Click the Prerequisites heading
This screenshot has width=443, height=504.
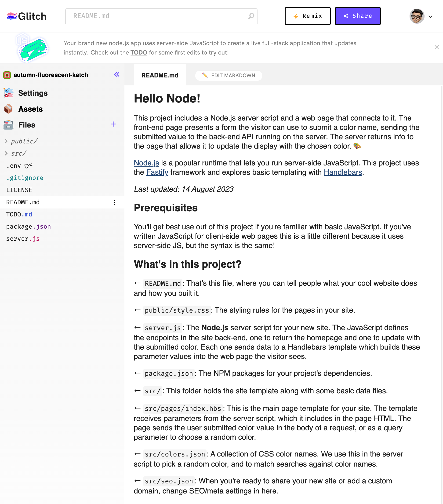[166, 208]
